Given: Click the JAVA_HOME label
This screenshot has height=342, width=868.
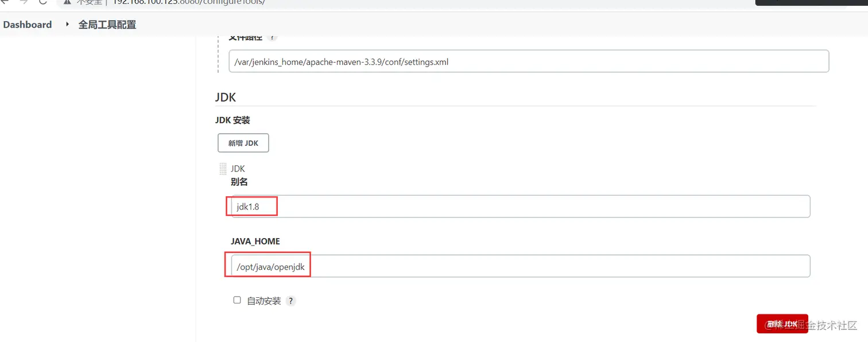Looking at the screenshot, I should click(255, 242).
